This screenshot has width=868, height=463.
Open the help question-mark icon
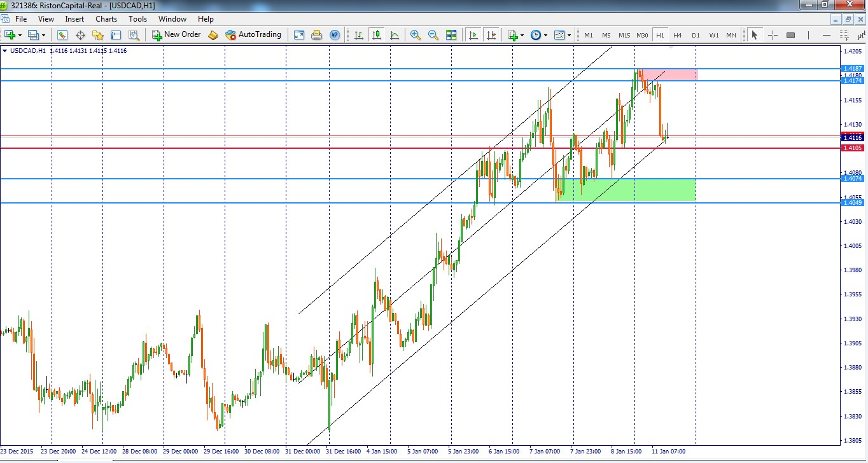click(334, 35)
